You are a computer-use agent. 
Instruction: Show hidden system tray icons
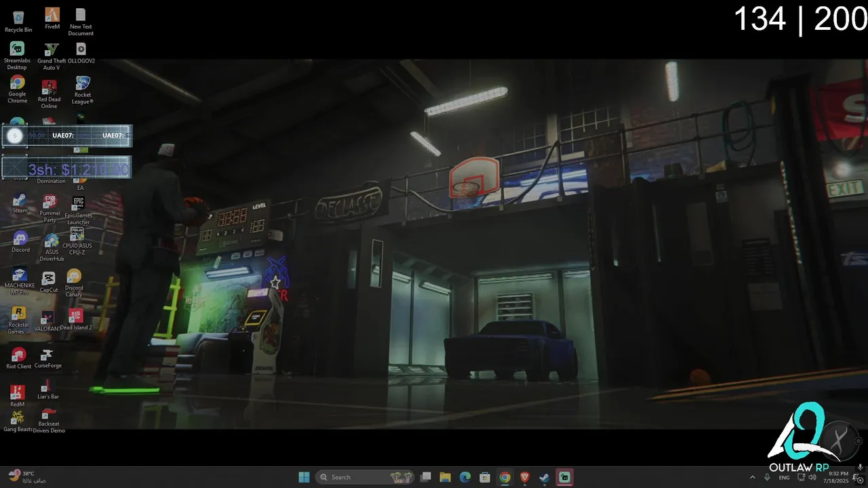(752, 477)
